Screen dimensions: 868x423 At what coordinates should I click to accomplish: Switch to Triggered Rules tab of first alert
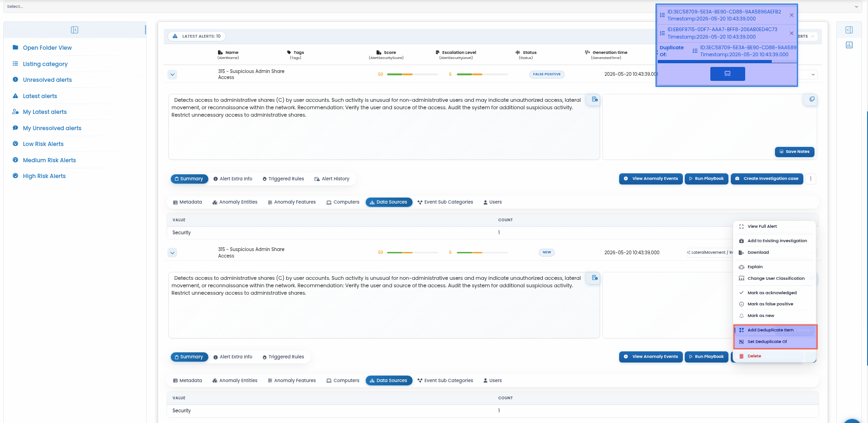pos(283,179)
